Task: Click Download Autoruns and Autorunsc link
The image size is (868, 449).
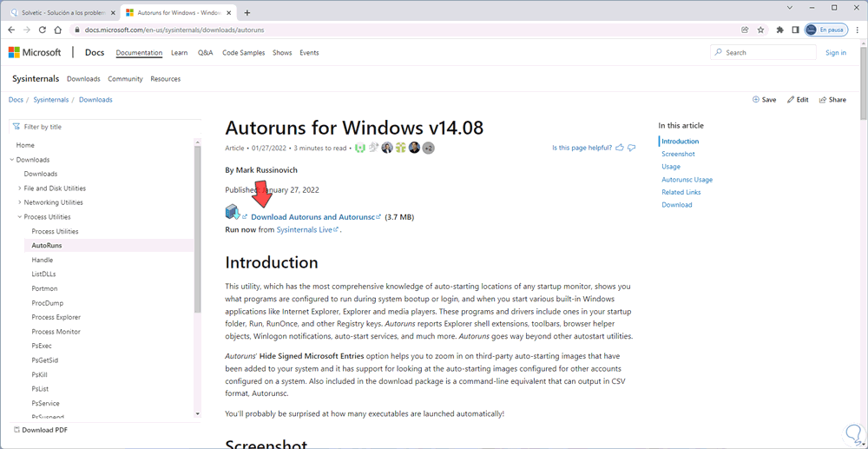Action: pyautogui.click(x=313, y=217)
